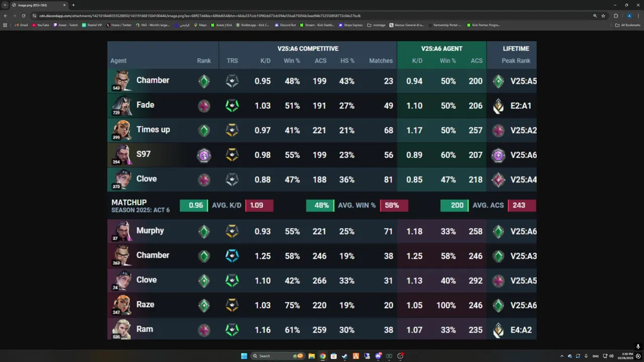This screenshot has width=644, height=362.
Task: Open the Chrome profile avatar
Action: [629, 16]
